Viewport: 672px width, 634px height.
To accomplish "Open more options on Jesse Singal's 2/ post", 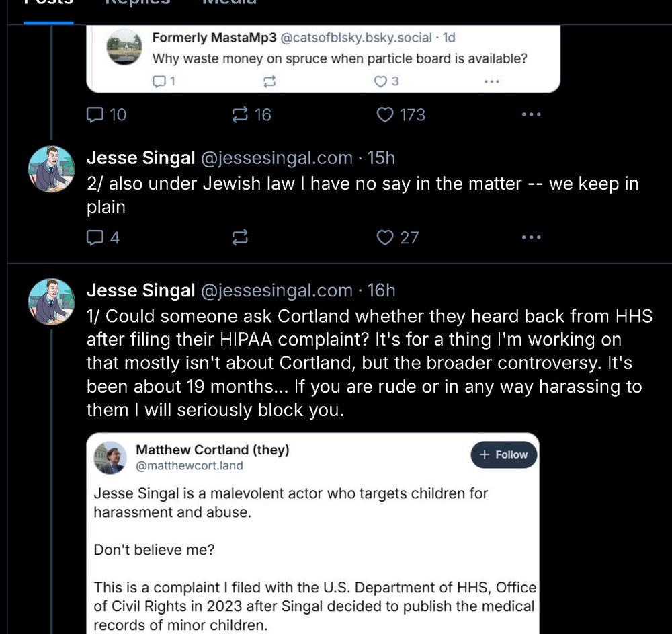I will point(531,237).
